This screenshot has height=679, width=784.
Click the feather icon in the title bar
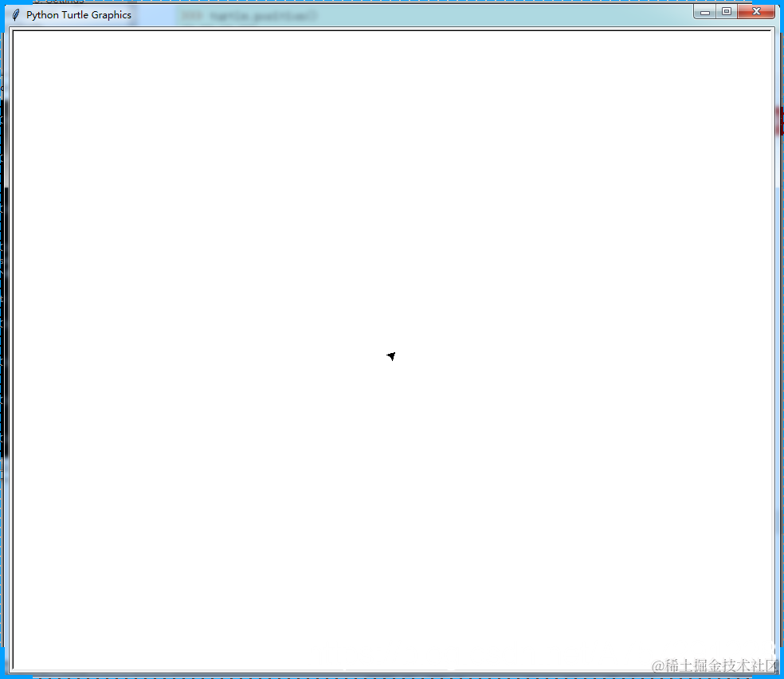pyautogui.click(x=15, y=15)
